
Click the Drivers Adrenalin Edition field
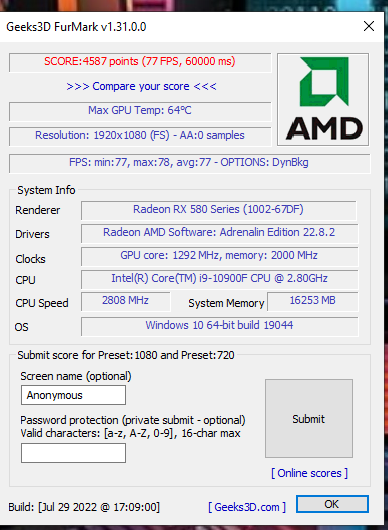pyautogui.click(x=220, y=233)
